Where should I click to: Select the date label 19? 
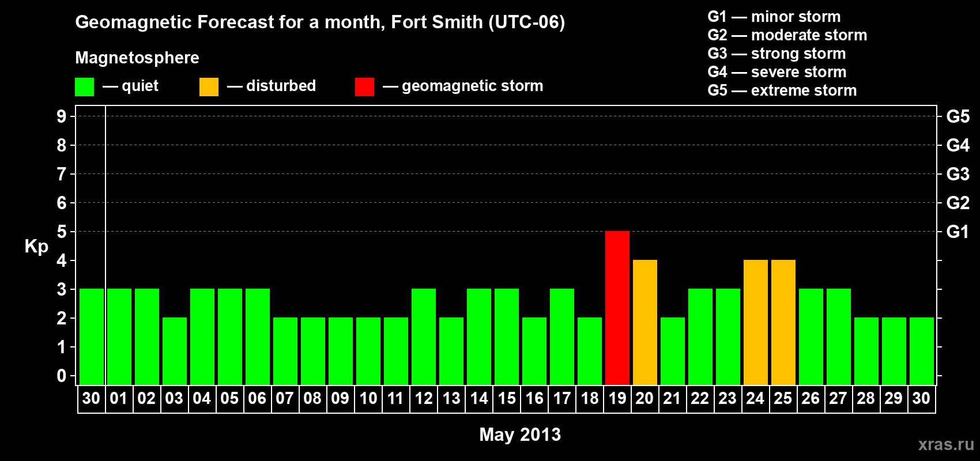coord(617,398)
